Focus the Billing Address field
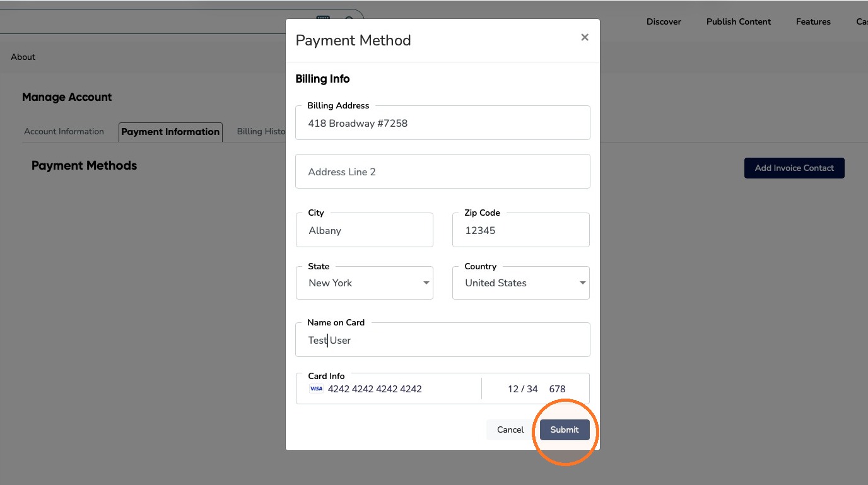 443,123
